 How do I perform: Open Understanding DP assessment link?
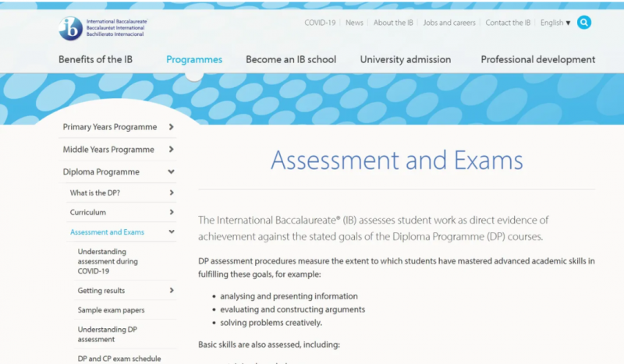point(108,334)
